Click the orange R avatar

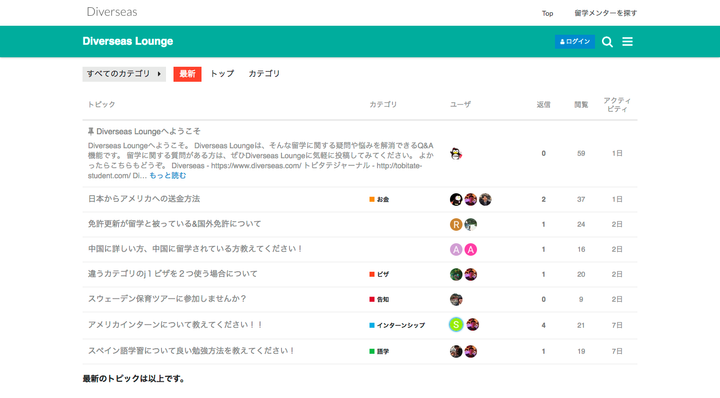tap(456, 224)
